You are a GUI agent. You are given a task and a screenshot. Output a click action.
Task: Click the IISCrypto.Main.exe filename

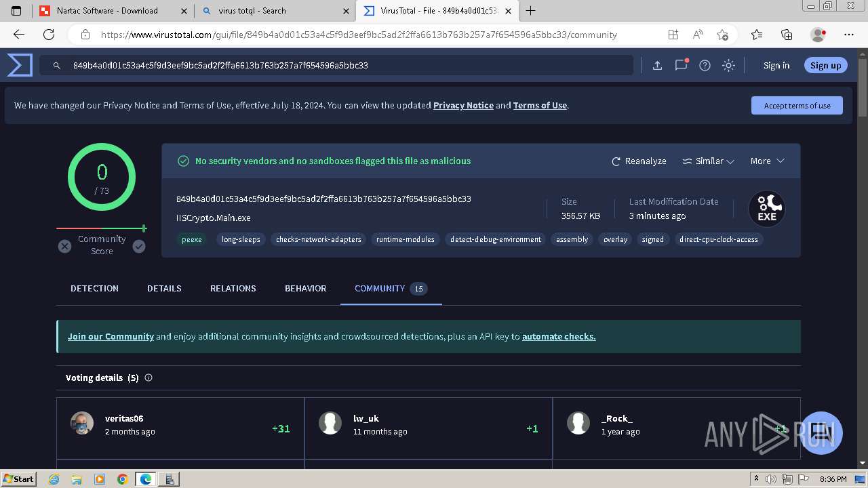click(214, 218)
